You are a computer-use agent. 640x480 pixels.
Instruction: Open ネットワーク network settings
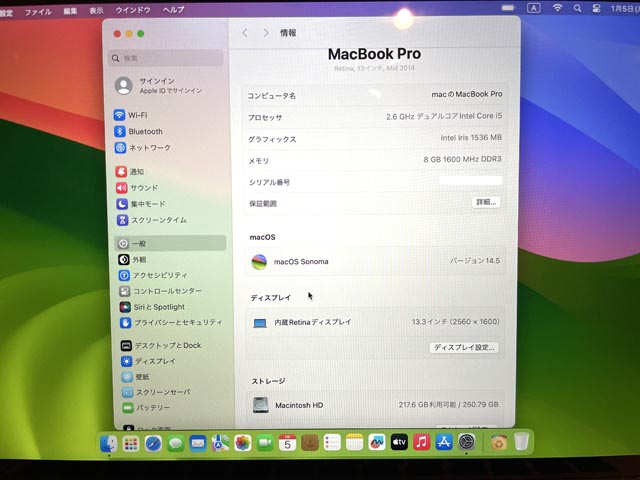(x=149, y=148)
